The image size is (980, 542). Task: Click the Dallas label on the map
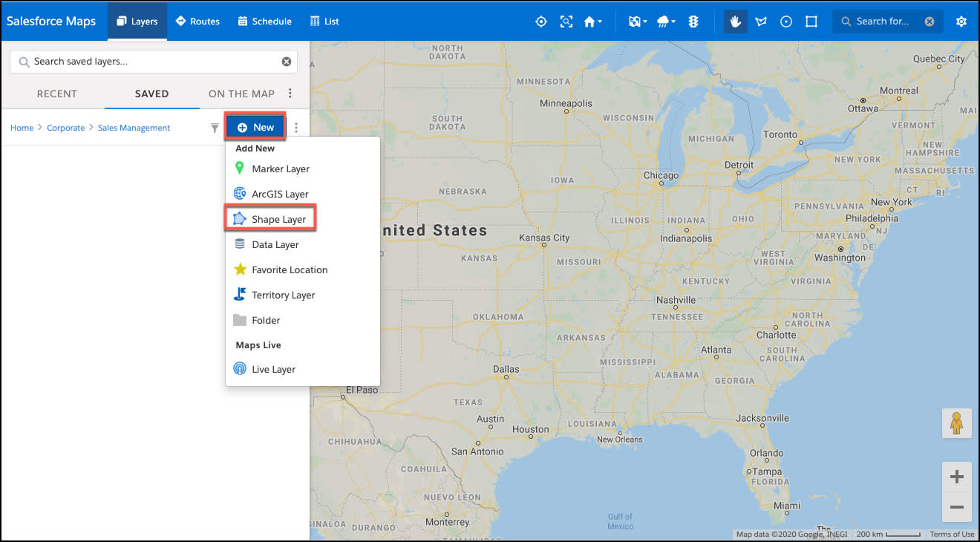(x=506, y=369)
